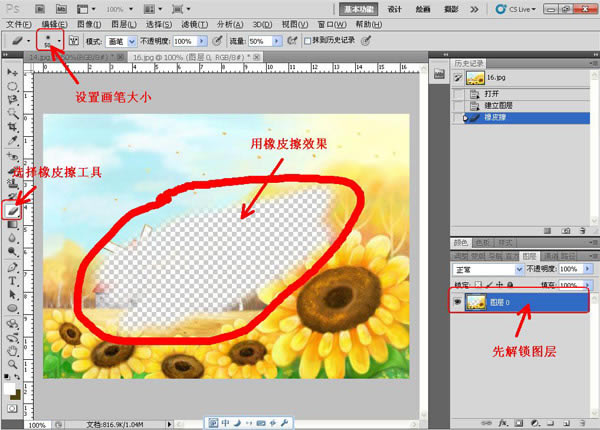Image resolution: width=600 pixels, height=430 pixels.
Task: Switch to 历史记录 tab
Action: click(x=468, y=64)
